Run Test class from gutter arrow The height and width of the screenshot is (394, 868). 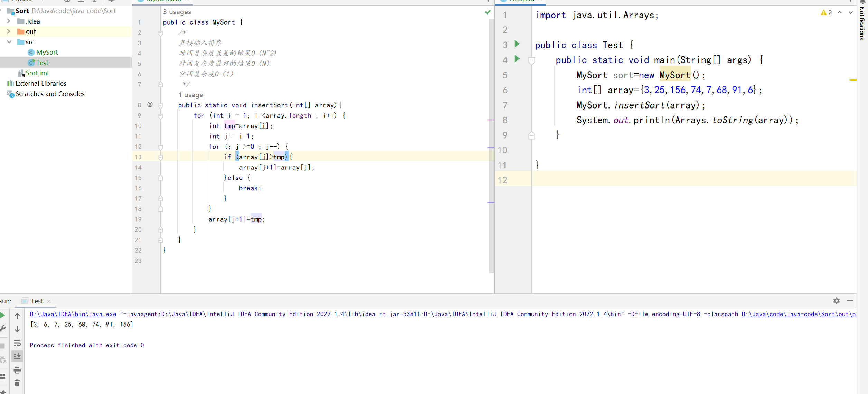517,44
